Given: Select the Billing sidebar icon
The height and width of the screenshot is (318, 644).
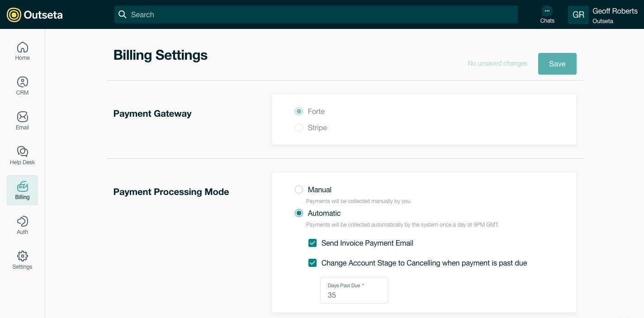Looking at the screenshot, I should click(x=22, y=190).
